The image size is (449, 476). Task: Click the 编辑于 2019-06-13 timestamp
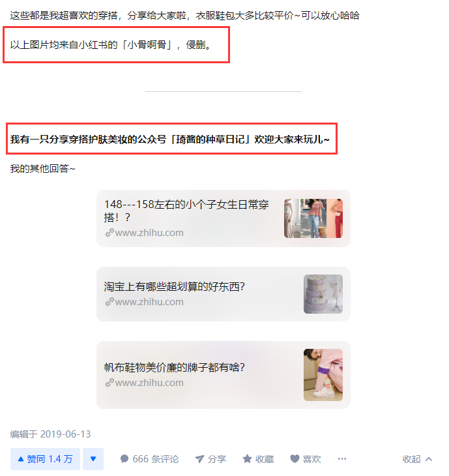pos(50,434)
